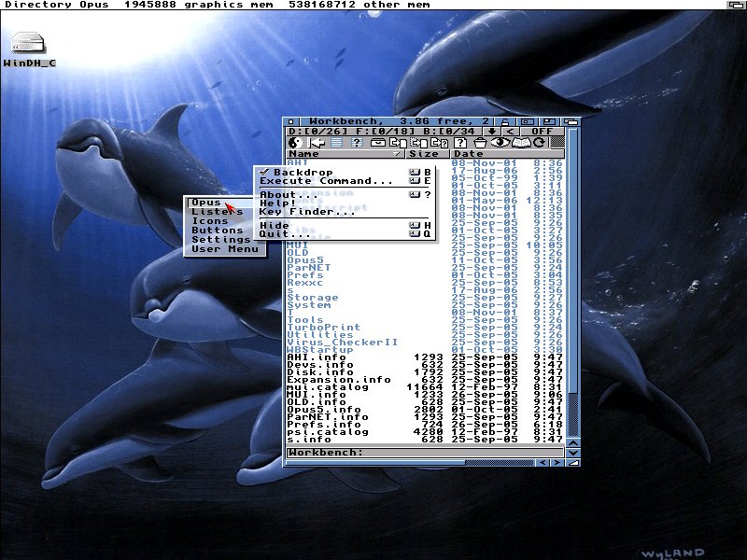The image size is (747, 560).
Task: Select the psi.catalog file
Action: pyautogui.click(x=425, y=432)
